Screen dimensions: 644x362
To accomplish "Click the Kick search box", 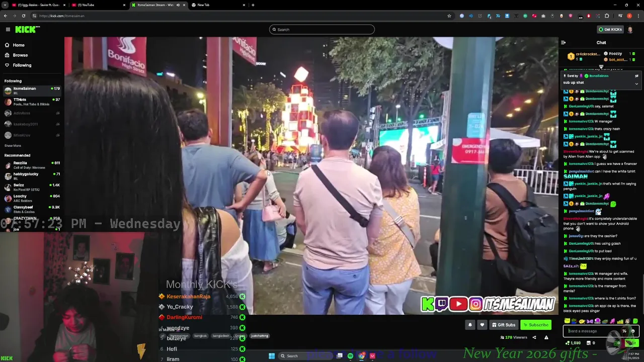I will pos(322,30).
